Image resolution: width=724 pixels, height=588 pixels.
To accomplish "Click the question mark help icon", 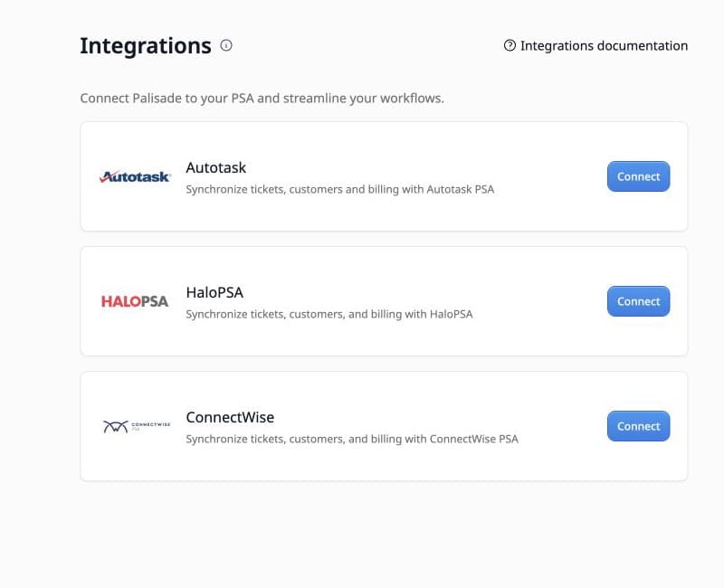I will click(x=510, y=46).
